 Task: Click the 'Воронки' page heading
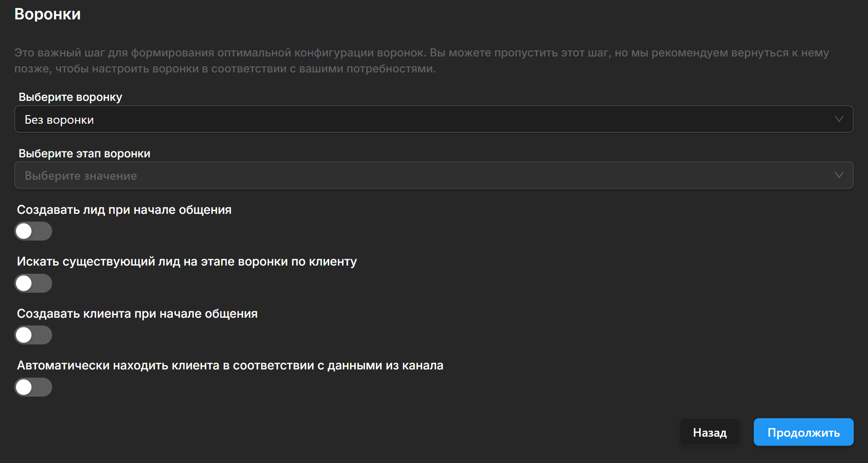pos(47,14)
